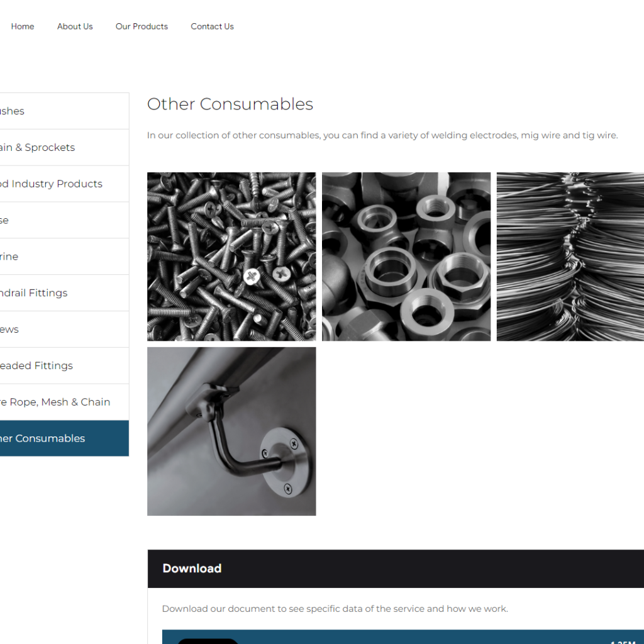
Task: Click the 'Download our document' description text
Action: point(335,609)
